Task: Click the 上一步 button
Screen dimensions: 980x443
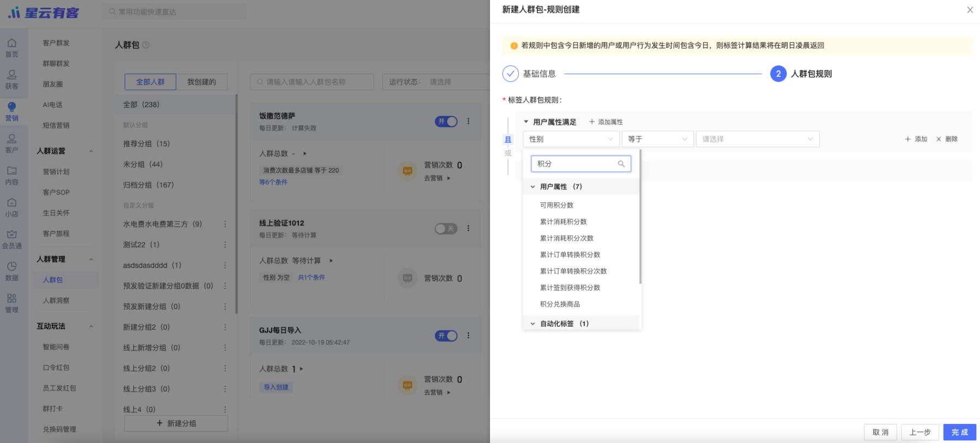Action: coord(920,432)
